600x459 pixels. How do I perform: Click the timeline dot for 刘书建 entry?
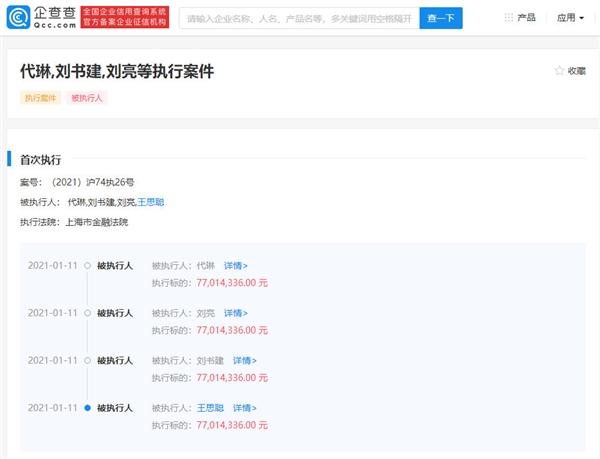88,360
